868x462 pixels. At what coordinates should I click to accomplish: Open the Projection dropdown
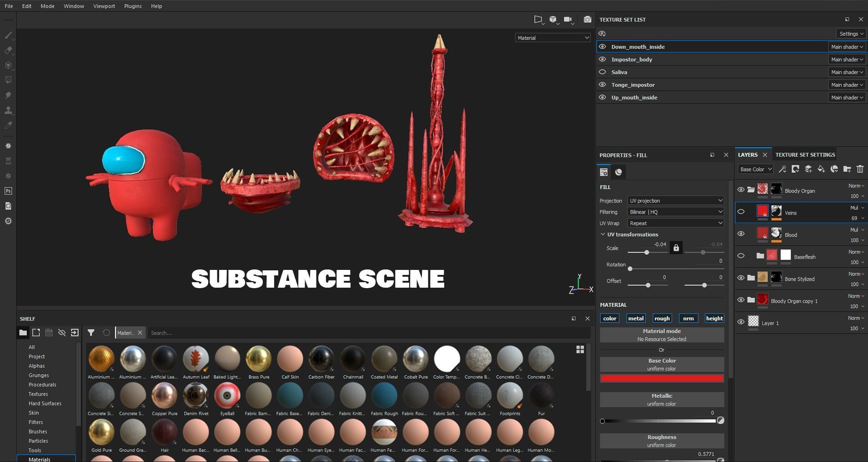pyautogui.click(x=676, y=201)
